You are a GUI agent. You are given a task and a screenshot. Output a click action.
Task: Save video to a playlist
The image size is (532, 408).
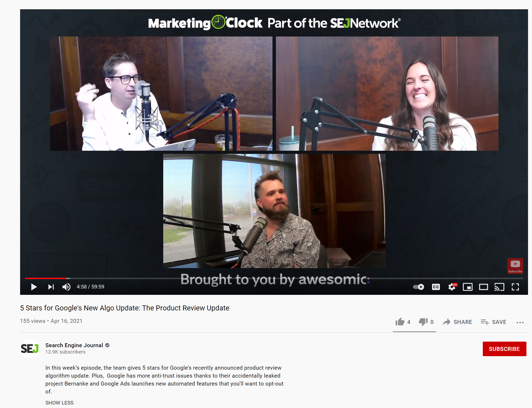click(493, 322)
